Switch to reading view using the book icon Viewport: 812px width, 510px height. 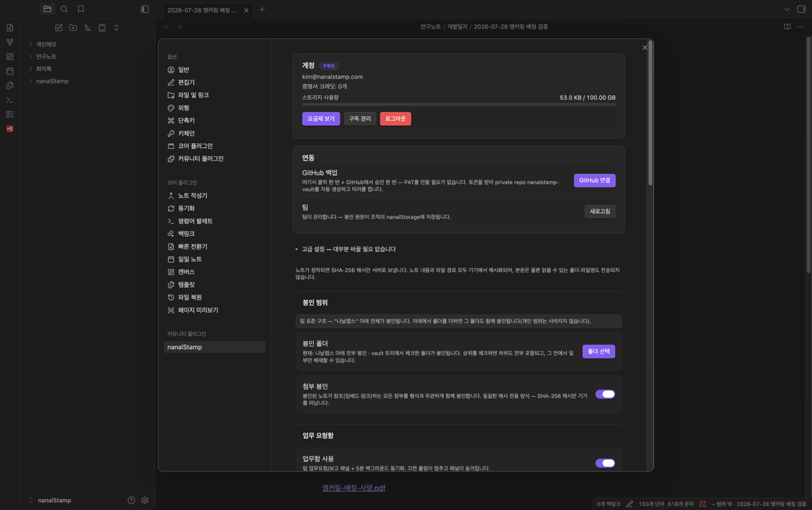(787, 27)
